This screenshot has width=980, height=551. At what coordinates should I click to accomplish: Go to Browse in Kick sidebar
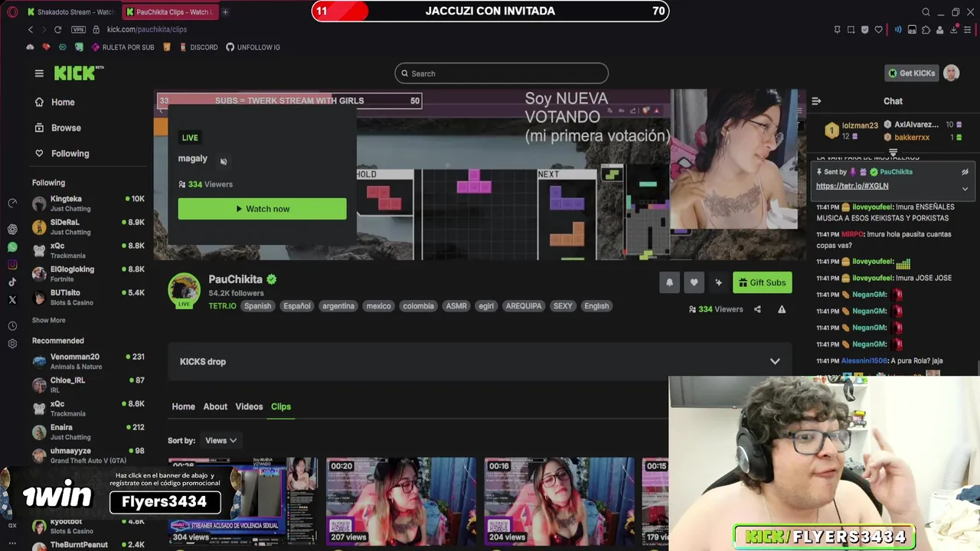(57, 128)
